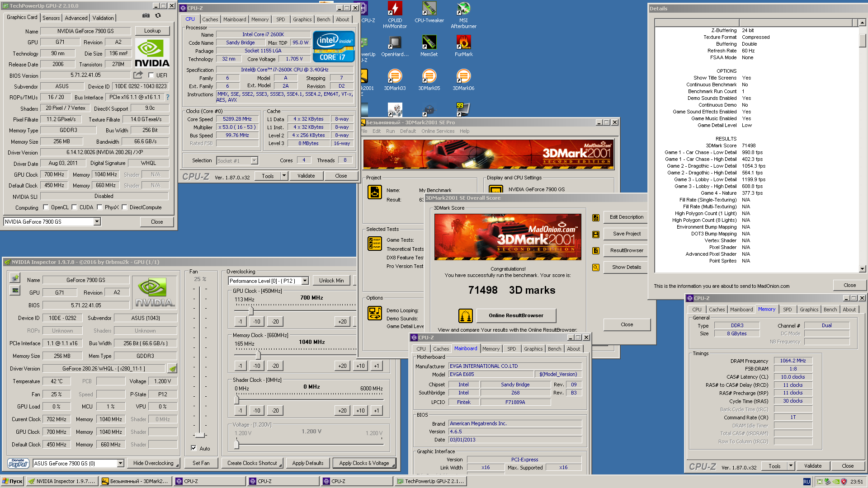Click the PayPal Donate icon
Viewport: 868px width, 488px height.
pyautogui.click(x=18, y=463)
